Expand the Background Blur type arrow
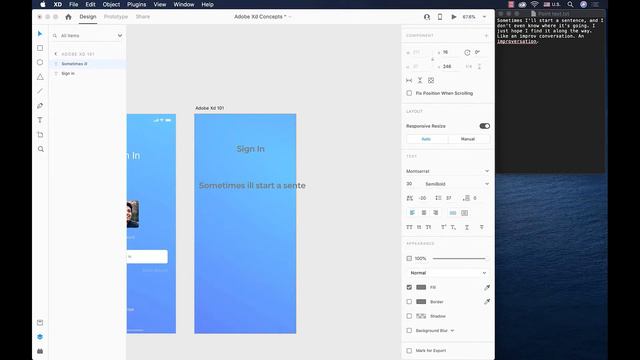The image size is (640, 360). tap(452, 331)
